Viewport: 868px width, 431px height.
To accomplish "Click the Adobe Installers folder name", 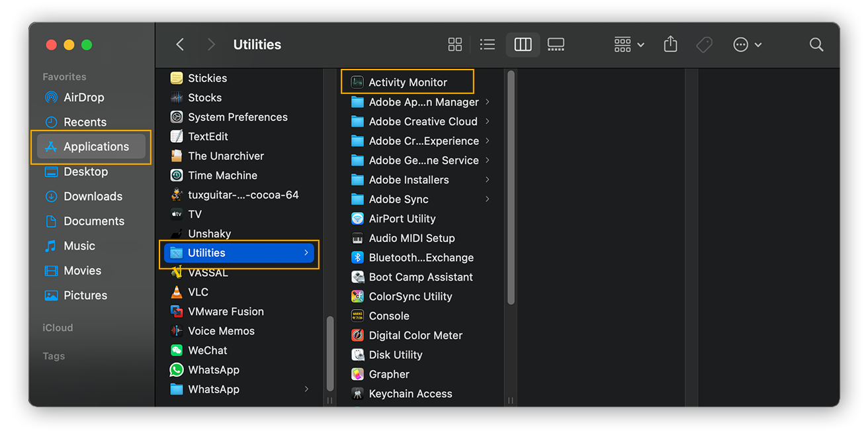I will [x=409, y=179].
